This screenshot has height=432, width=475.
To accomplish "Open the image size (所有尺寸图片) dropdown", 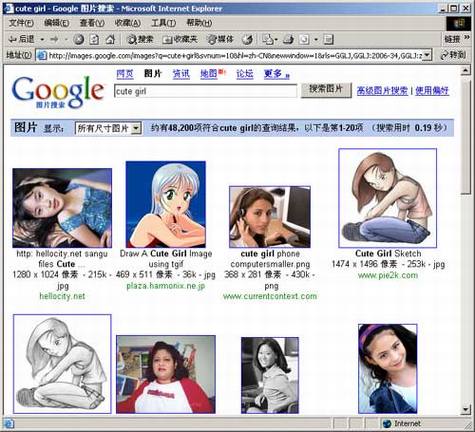I will (x=109, y=128).
